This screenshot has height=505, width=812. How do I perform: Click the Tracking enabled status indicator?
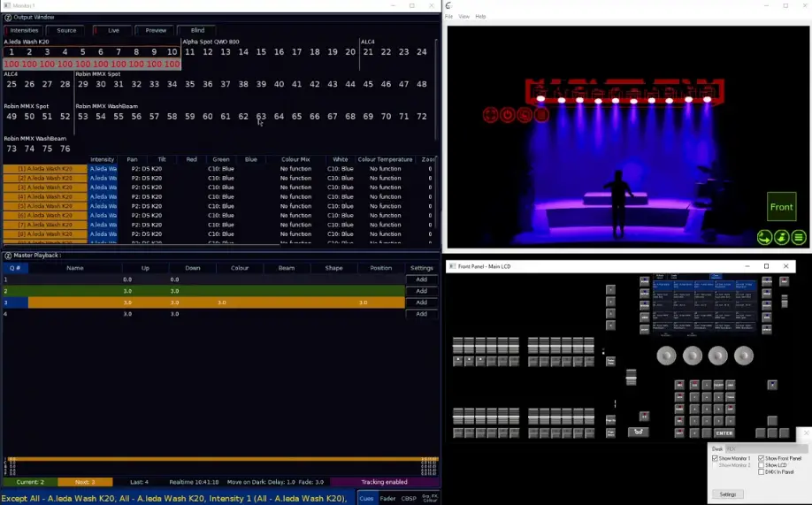(x=384, y=482)
